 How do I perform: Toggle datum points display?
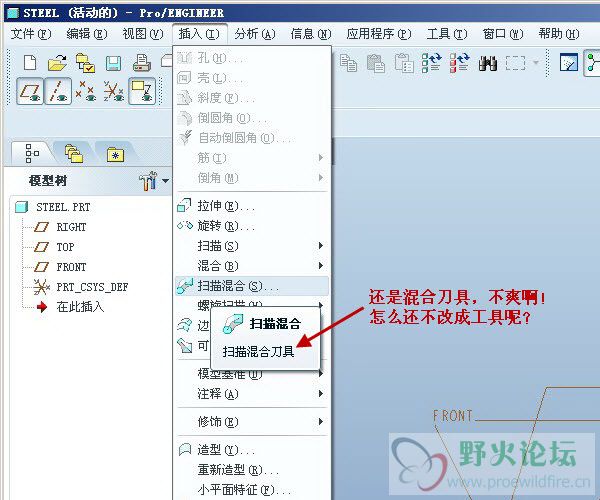[x=85, y=91]
